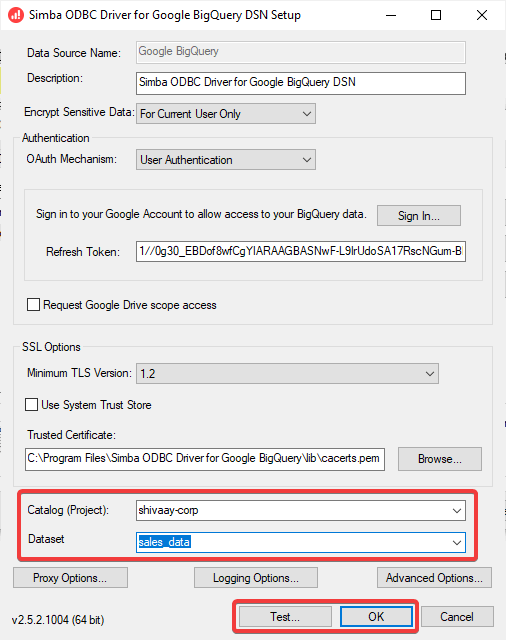Click the "Trusted Certificate:" label

point(71,435)
